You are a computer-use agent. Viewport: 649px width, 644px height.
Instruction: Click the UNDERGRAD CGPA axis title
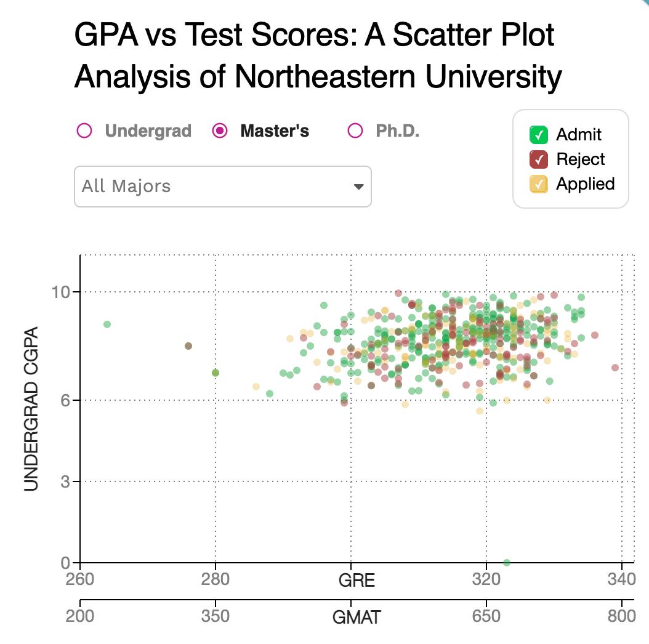click(x=32, y=408)
